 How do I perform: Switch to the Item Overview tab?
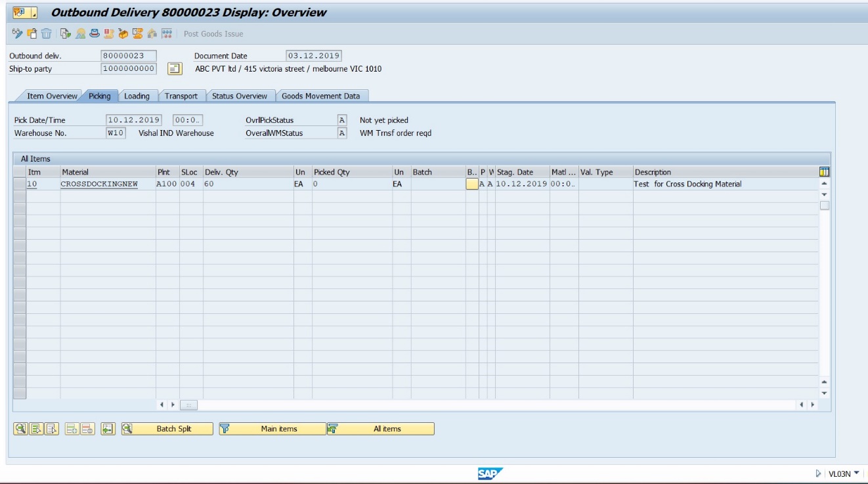click(52, 96)
